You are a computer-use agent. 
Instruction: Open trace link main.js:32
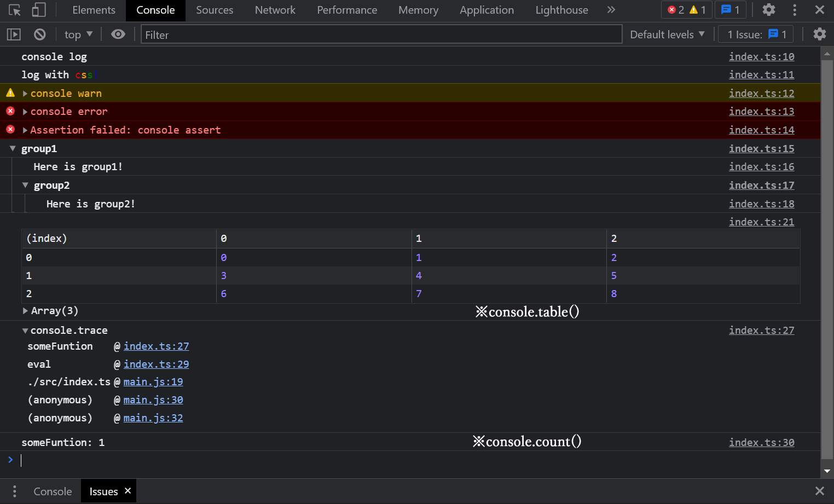pos(153,418)
